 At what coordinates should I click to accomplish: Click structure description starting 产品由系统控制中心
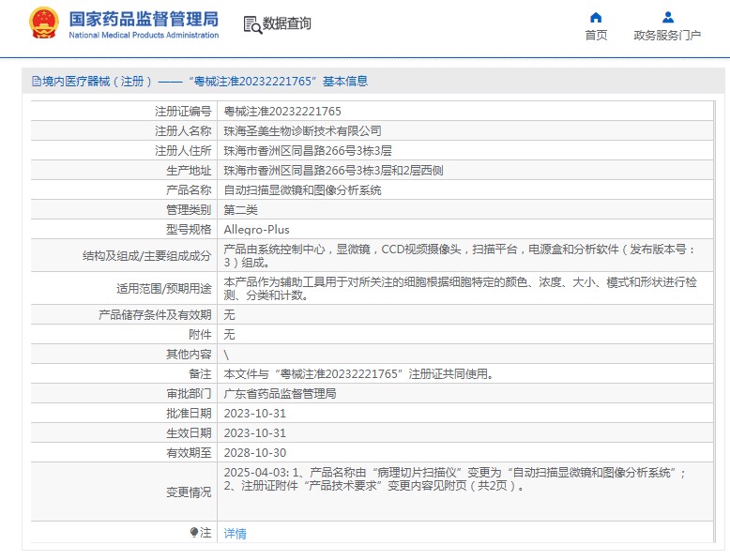pyautogui.click(x=460, y=255)
